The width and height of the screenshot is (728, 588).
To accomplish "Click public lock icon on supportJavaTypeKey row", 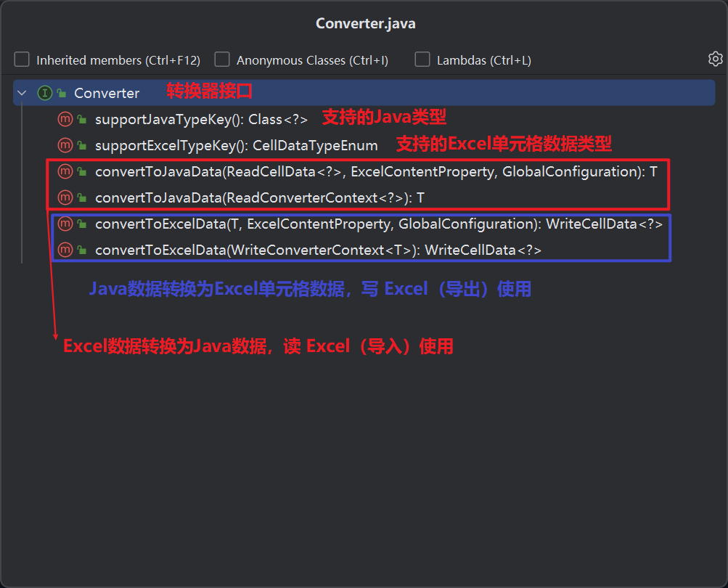I will 82,119.
